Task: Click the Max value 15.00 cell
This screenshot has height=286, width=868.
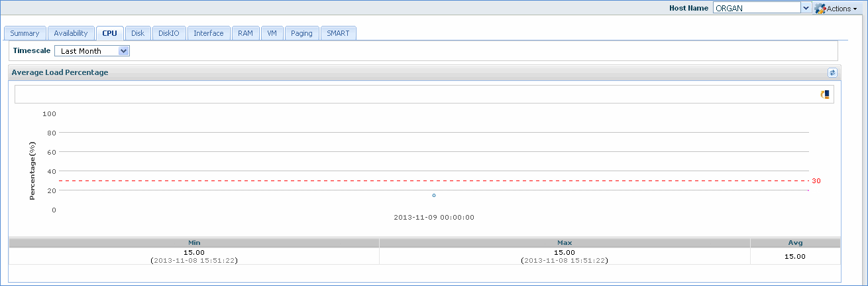Action: (x=565, y=256)
